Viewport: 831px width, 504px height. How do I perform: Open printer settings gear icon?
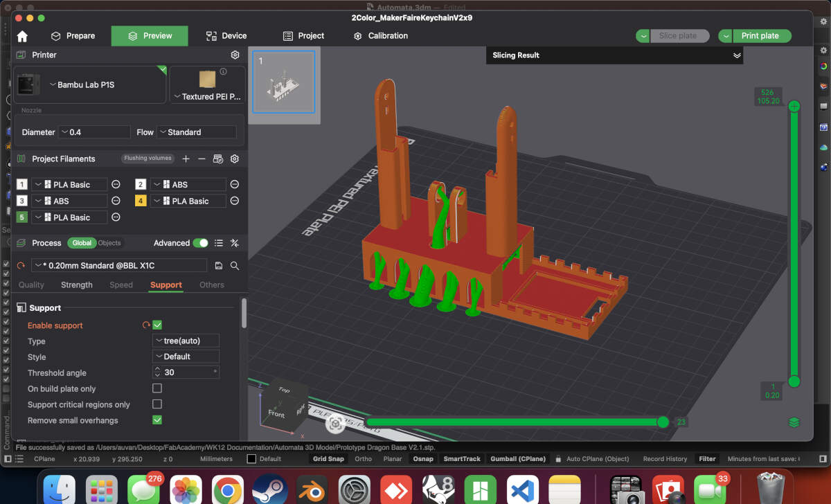[x=235, y=55]
